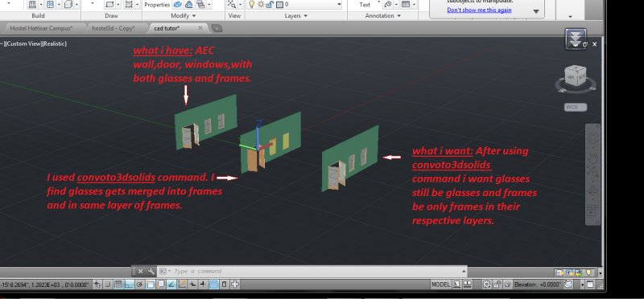Toggle polar tracking in status bar
Screen dimensions: 644x299
point(139,285)
